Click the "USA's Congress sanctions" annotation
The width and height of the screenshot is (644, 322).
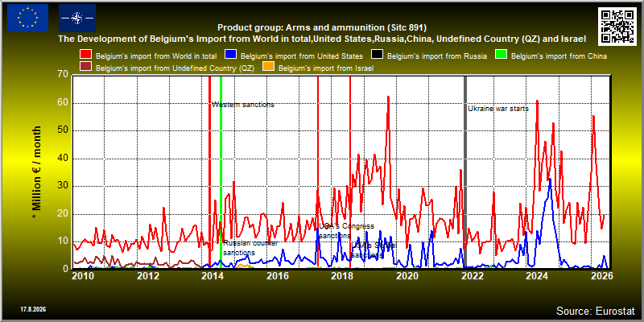[x=347, y=231]
